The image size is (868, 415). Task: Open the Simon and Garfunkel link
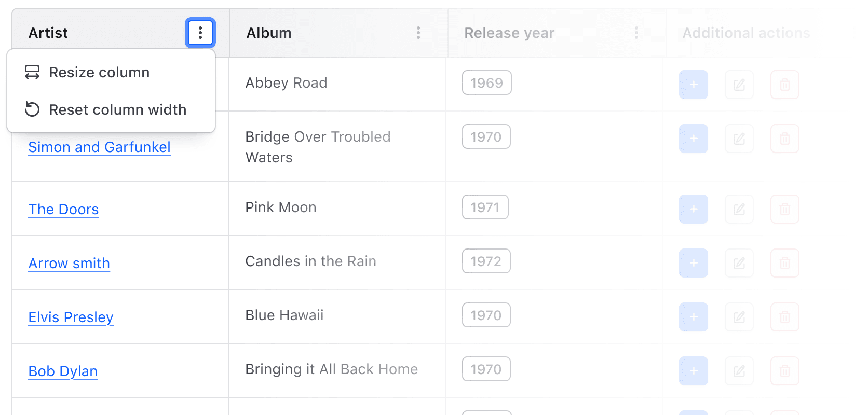click(99, 147)
